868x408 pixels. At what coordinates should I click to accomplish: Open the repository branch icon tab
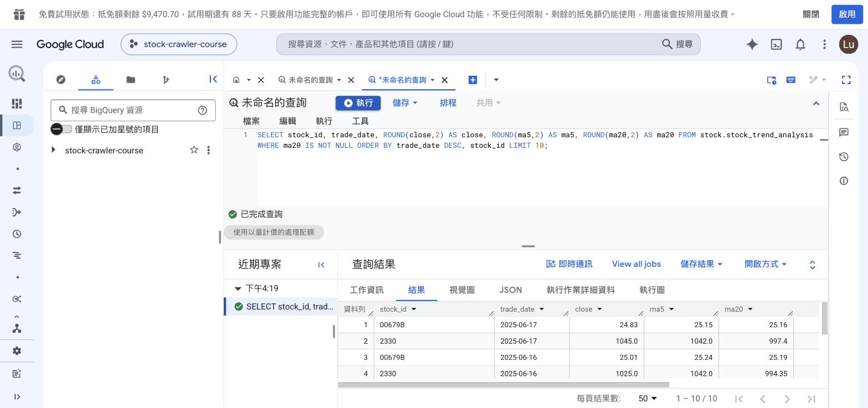click(x=166, y=80)
